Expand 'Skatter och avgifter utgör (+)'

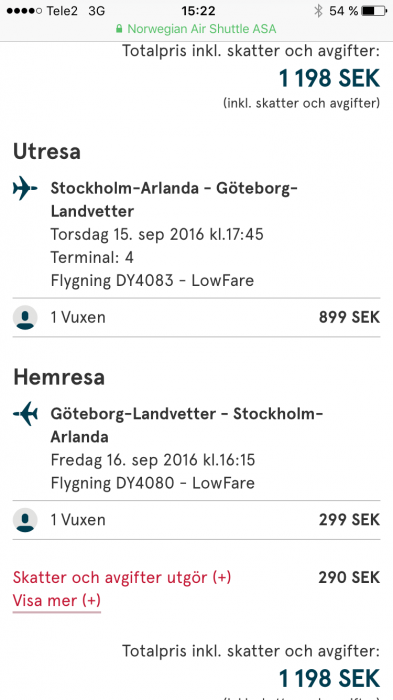pyautogui.click(x=122, y=577)
